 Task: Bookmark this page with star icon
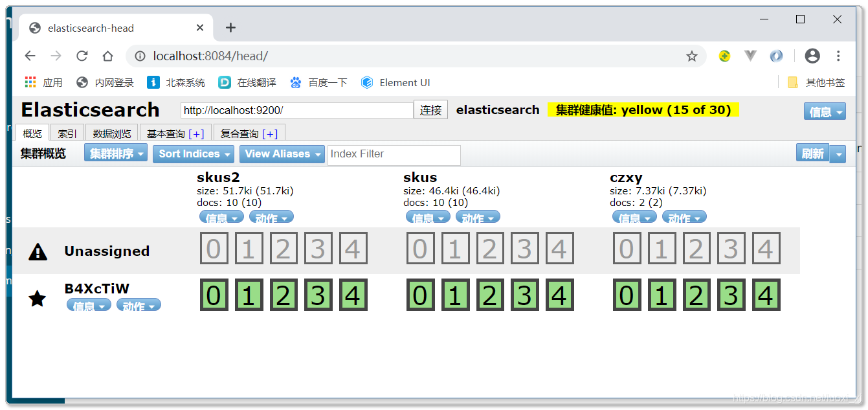tap(692, 56)
